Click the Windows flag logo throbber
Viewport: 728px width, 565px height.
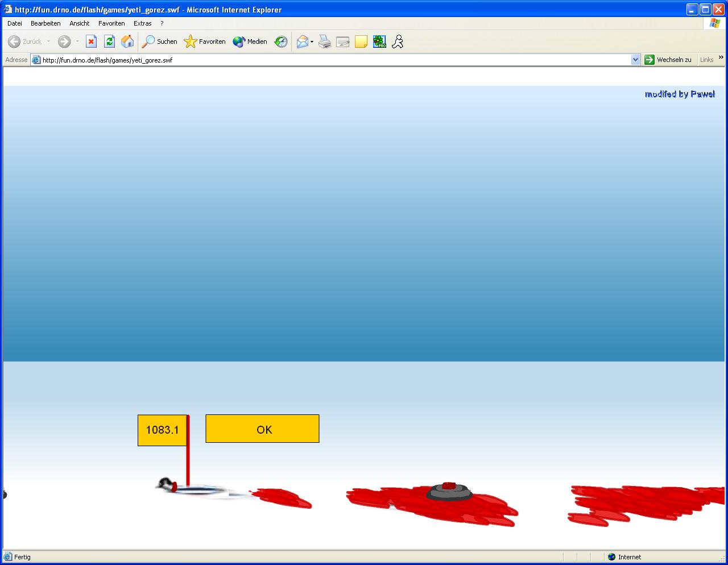[x=714, y=23]
